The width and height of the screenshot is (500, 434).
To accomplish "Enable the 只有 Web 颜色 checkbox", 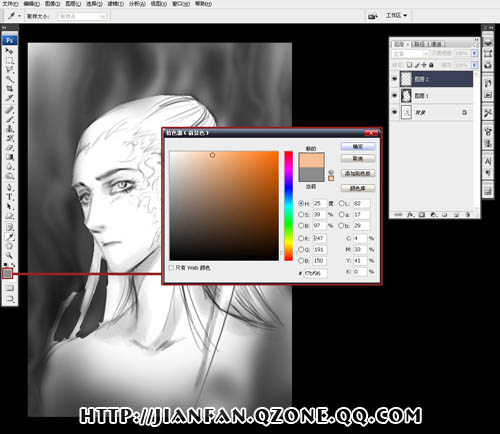I will pos(171,268).
